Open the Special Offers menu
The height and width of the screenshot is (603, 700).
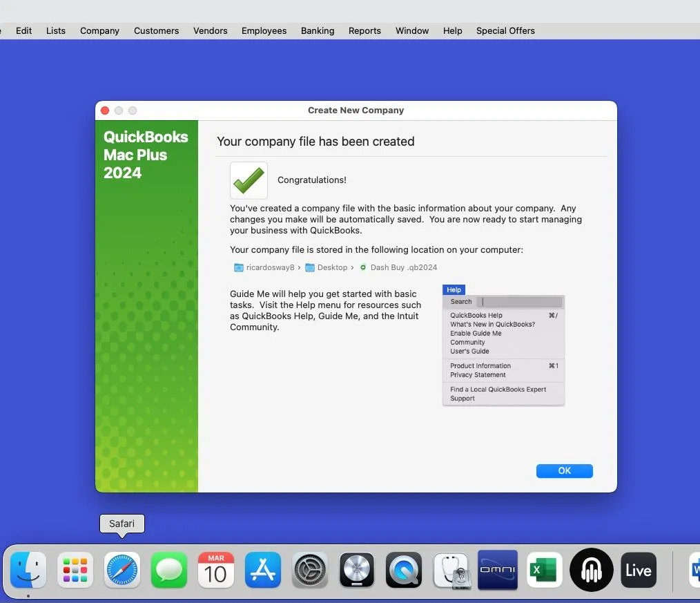click(505, 31)
